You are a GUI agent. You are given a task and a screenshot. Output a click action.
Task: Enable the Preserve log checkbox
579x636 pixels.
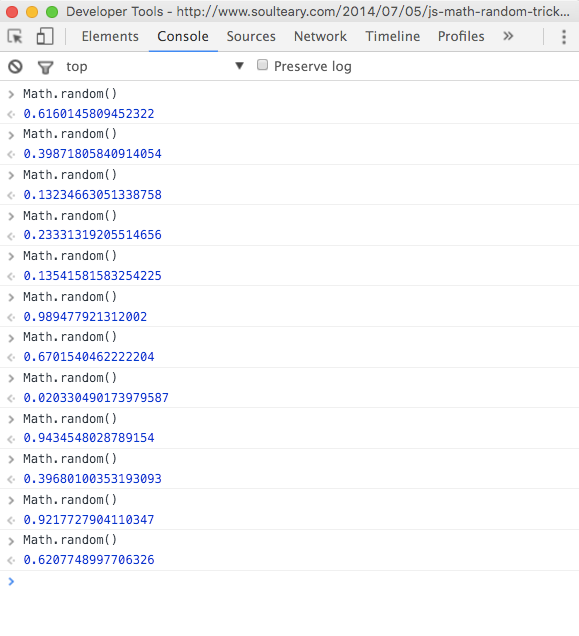click(263, 65)
